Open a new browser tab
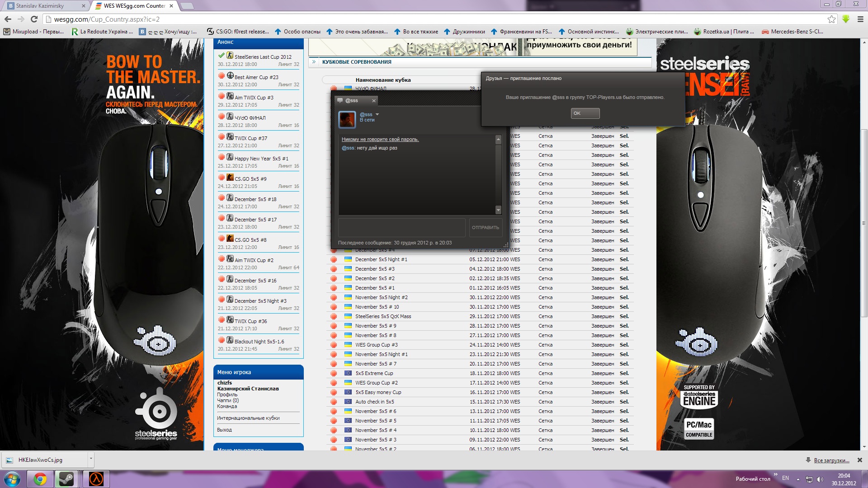 [187, 6]
